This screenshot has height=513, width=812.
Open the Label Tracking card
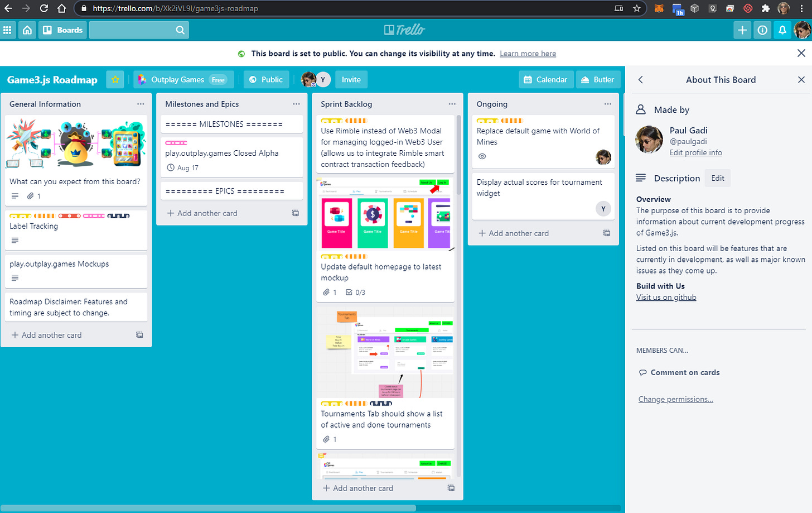coord(76,231)
